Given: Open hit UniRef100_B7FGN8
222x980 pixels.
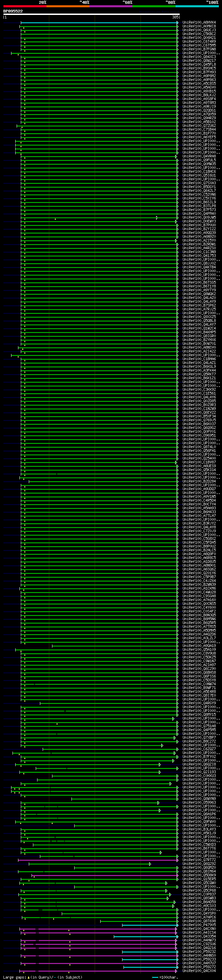Looking at the screenshot, I should [199, 49].
